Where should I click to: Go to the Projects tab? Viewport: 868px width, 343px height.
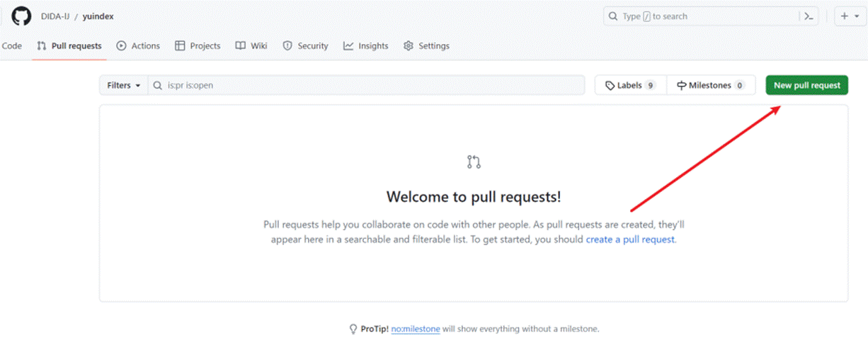coord(198,46)
